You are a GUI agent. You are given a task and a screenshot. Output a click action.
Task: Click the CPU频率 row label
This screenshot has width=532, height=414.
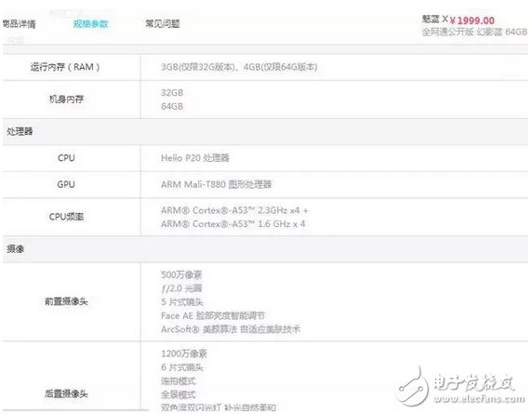point(66,217)
